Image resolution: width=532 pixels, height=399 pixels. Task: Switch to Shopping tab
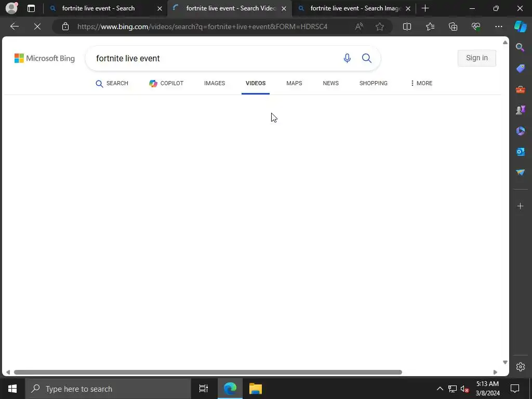tap(373, 84)
